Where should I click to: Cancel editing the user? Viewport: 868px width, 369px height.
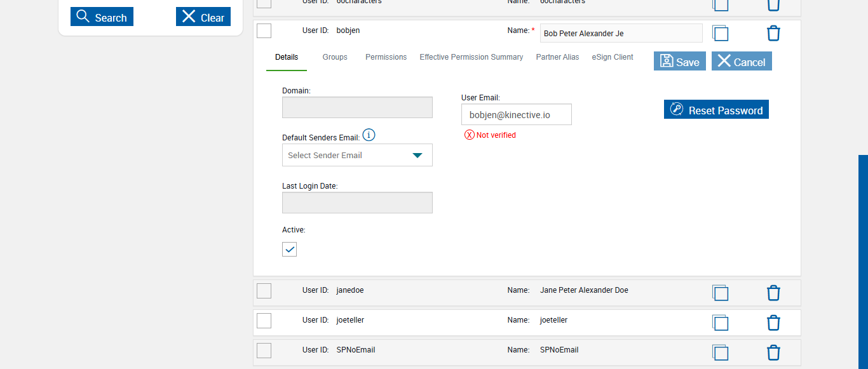click(742, 62)
